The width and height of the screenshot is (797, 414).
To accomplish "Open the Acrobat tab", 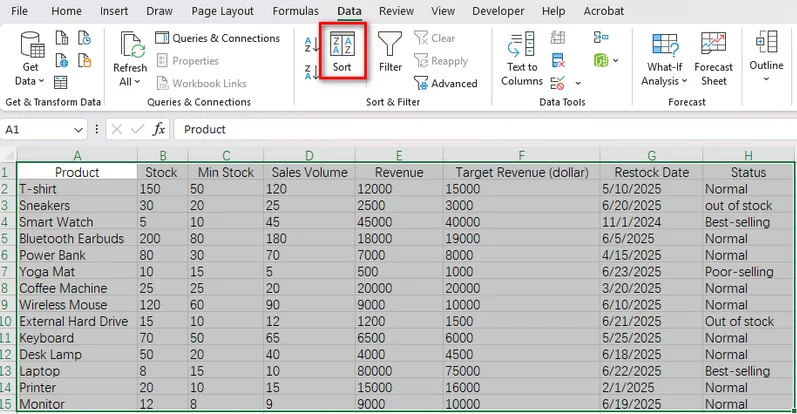I will 604,11.
